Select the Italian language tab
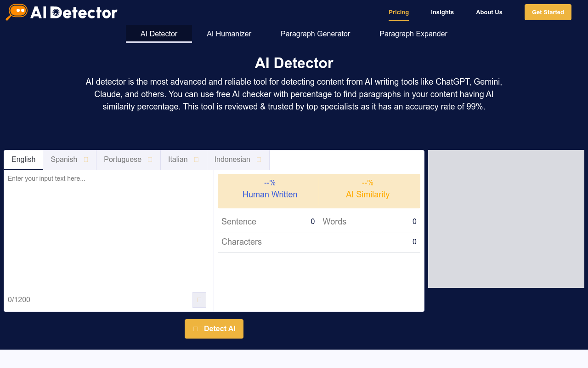588x368 pixels. point(183,160)
